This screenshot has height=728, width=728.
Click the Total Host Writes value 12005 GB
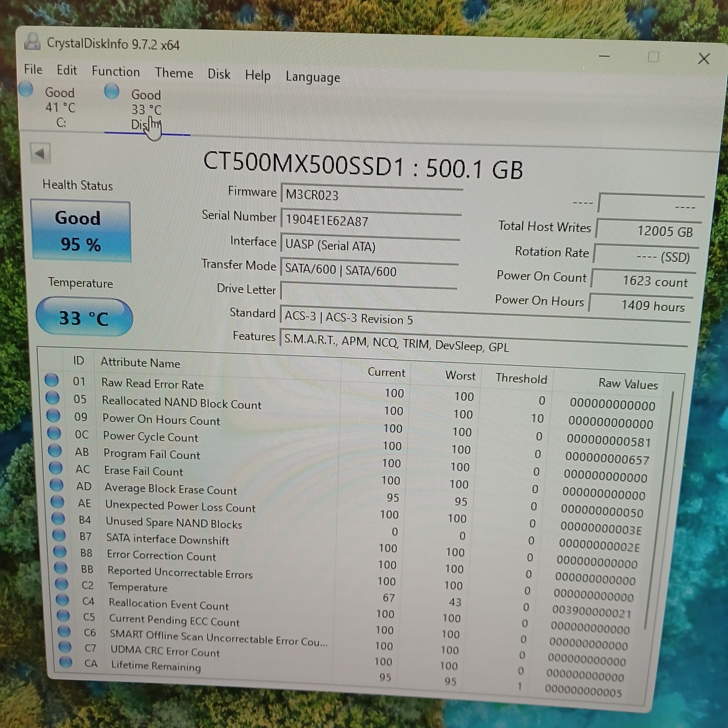click(647, 230)
